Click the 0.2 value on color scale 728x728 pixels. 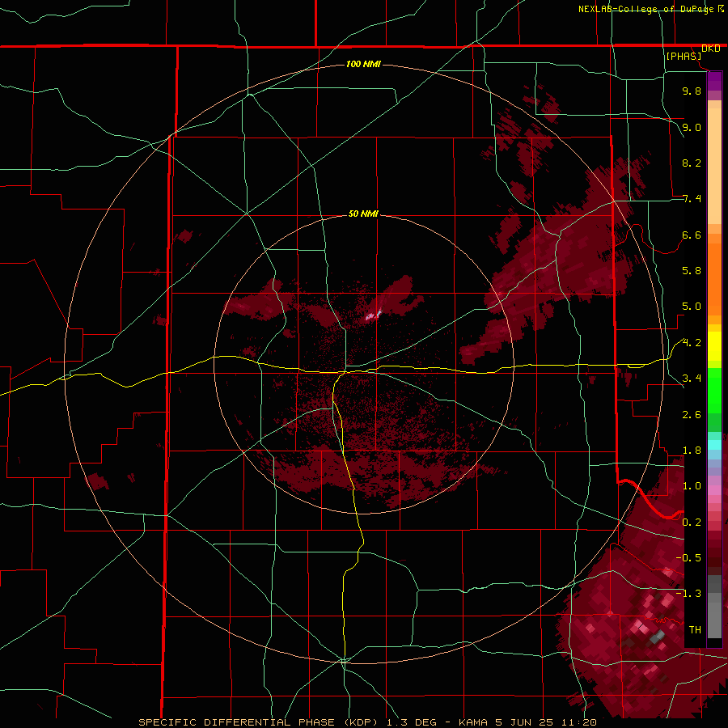(x=692, y=523)
